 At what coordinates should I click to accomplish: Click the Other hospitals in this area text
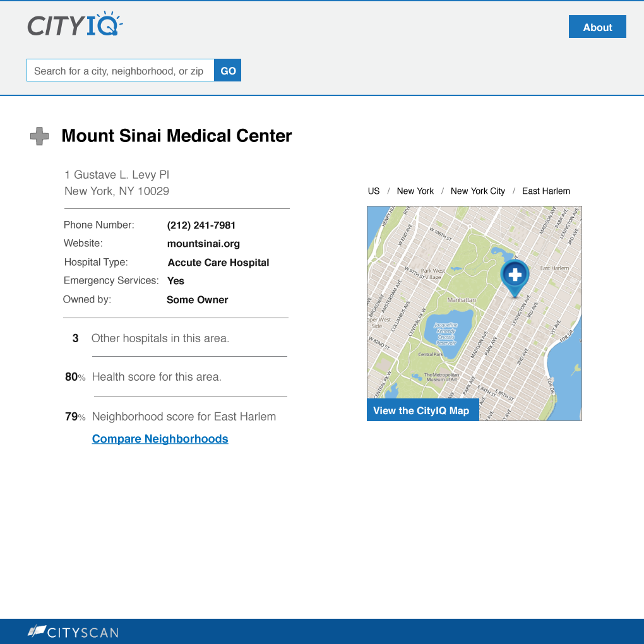(x=160, y=338)
